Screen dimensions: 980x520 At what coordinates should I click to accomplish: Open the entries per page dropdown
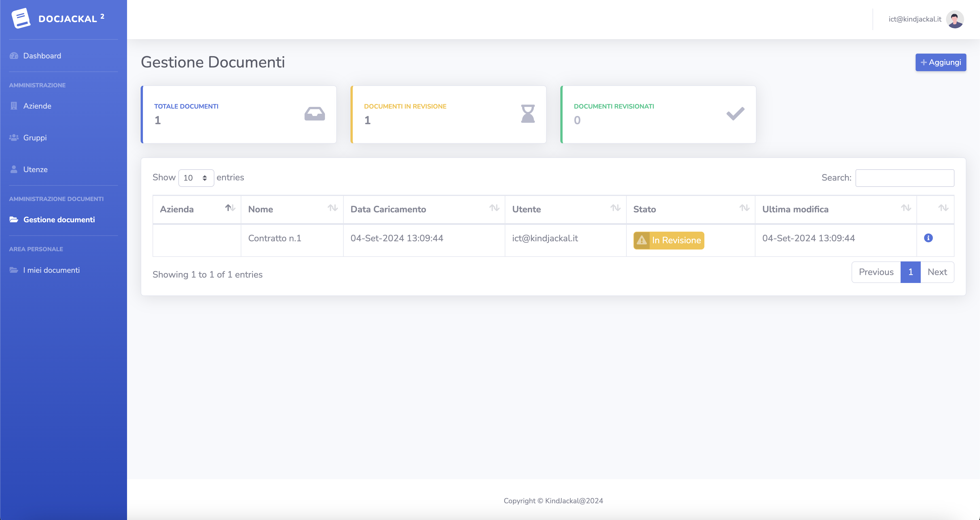point(196,178)
